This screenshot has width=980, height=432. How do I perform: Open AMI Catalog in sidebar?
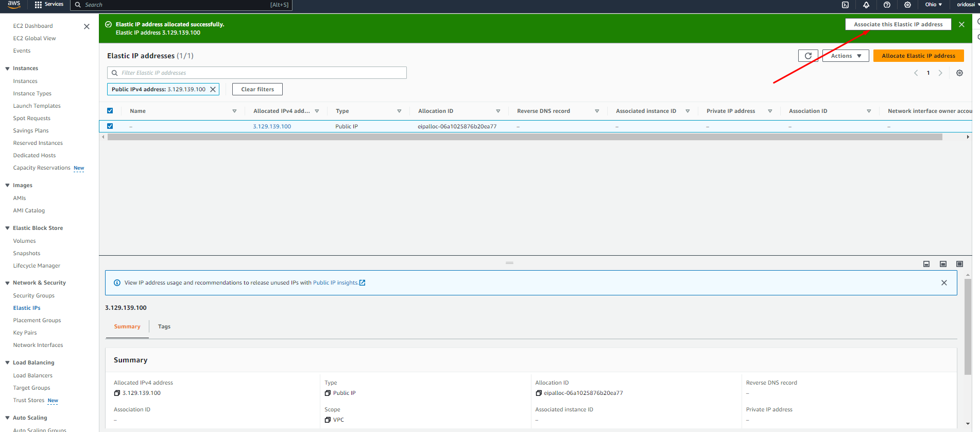coord(29,211)
